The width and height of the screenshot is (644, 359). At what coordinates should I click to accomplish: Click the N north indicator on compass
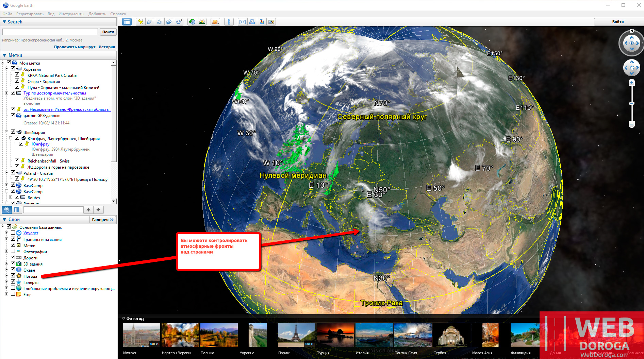tap(632, 31)
